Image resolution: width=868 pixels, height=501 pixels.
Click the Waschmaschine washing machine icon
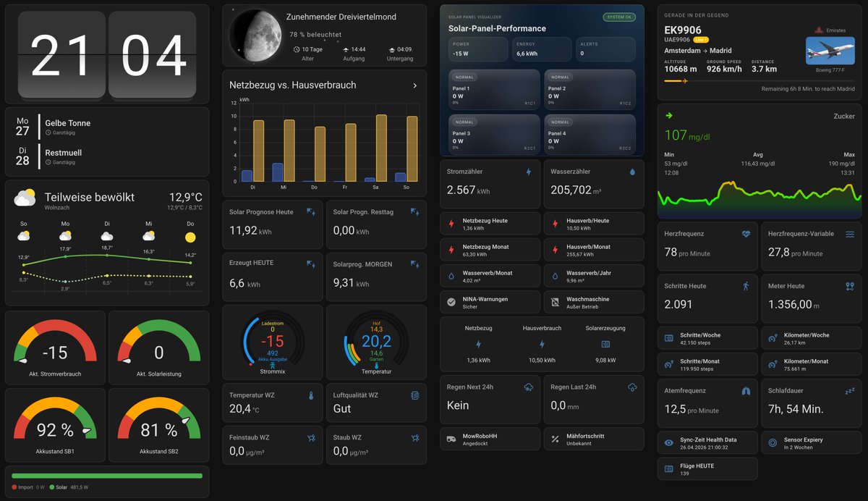coord(556,302)
